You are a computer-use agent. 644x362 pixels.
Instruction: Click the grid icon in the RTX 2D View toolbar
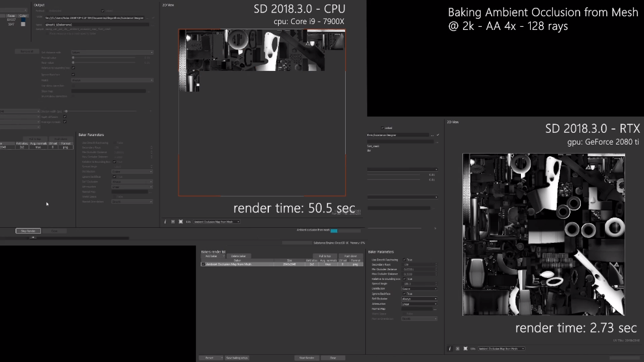coord(458,348)
